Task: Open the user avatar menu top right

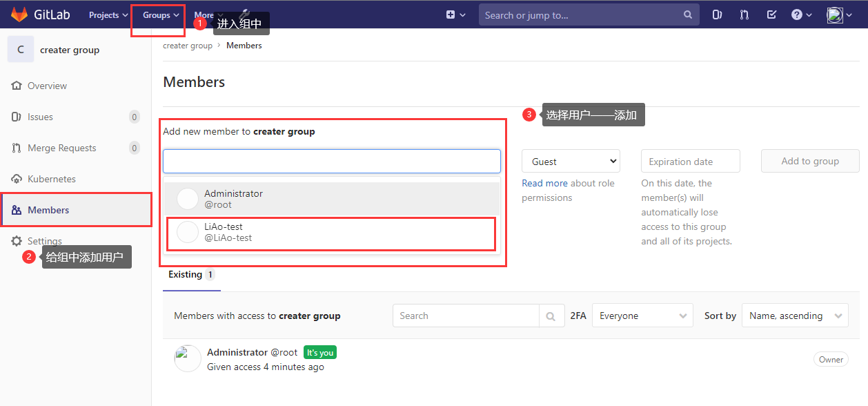Action: (836, 14)
